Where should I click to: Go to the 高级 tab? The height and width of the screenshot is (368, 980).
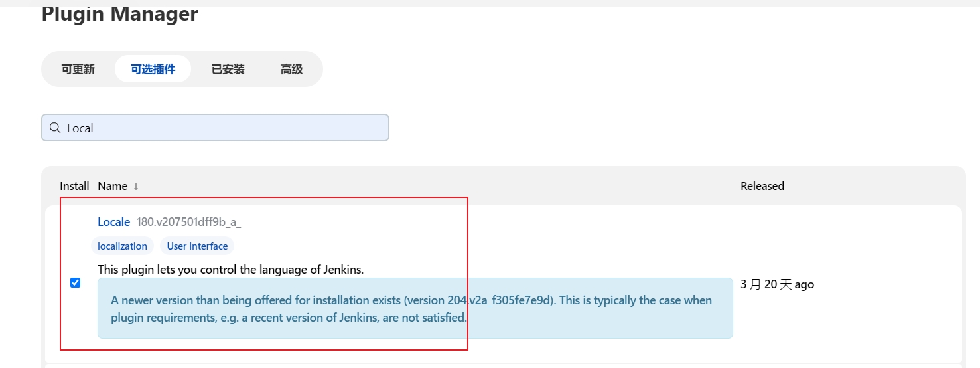point(291,69)
